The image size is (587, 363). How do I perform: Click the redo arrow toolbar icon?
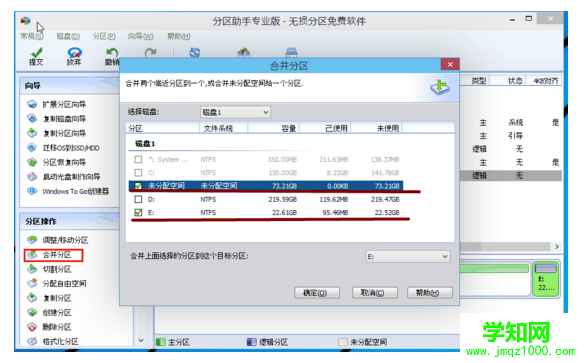click(x=150, y=53)
